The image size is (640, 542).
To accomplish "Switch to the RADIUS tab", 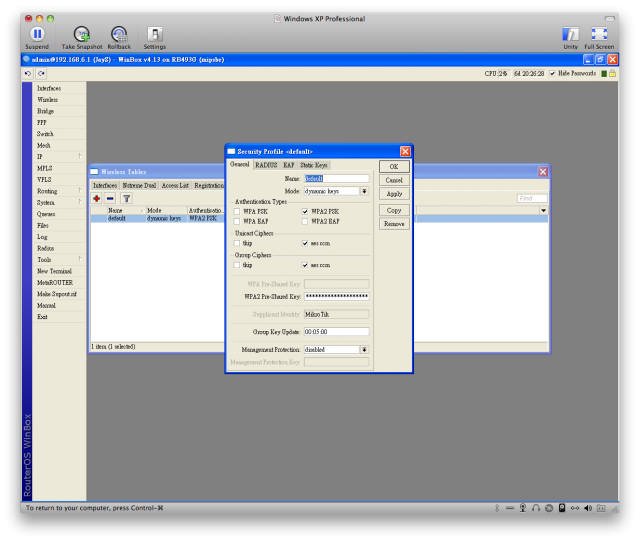I will point(266,165).
